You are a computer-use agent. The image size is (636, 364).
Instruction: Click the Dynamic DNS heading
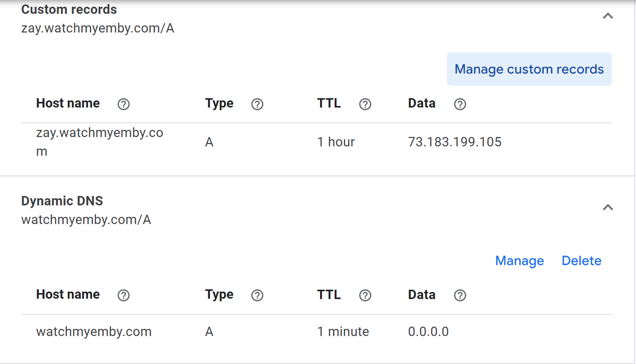point(62,201)
